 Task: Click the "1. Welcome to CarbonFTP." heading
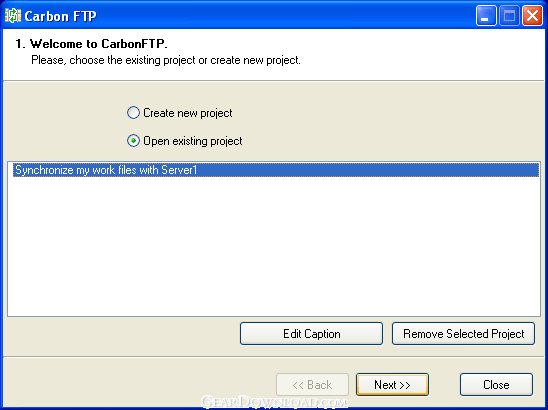click(92, 44)
